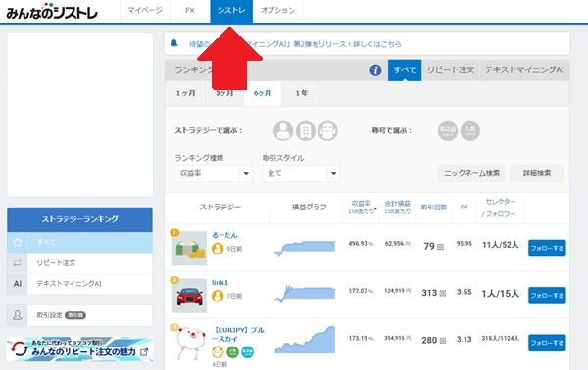Switch to the FX tab
Image resolution: width=588 pixels, height=370 pixels.
(190, 11)
